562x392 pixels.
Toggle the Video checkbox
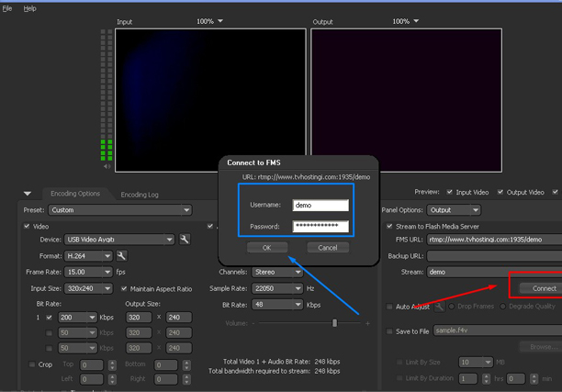point(27,226)
